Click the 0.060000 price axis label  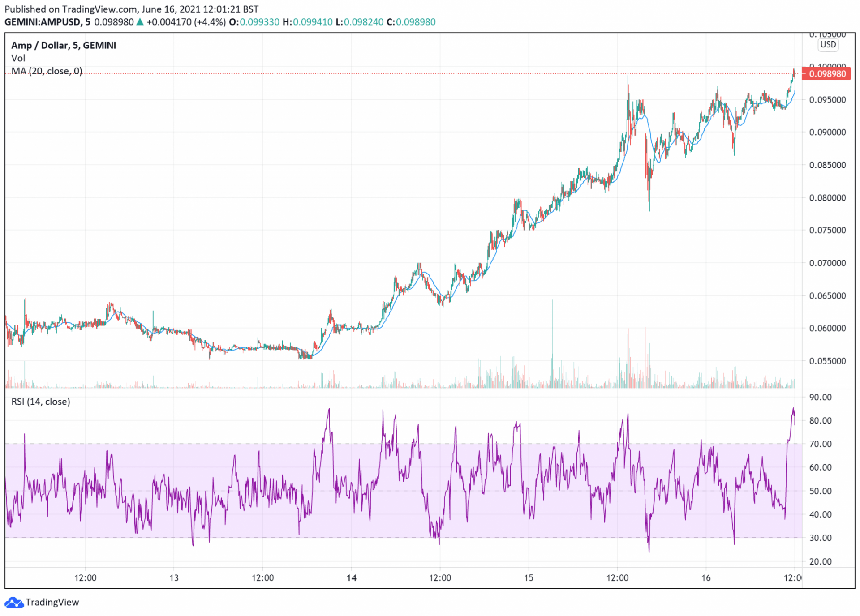[827, 329]
